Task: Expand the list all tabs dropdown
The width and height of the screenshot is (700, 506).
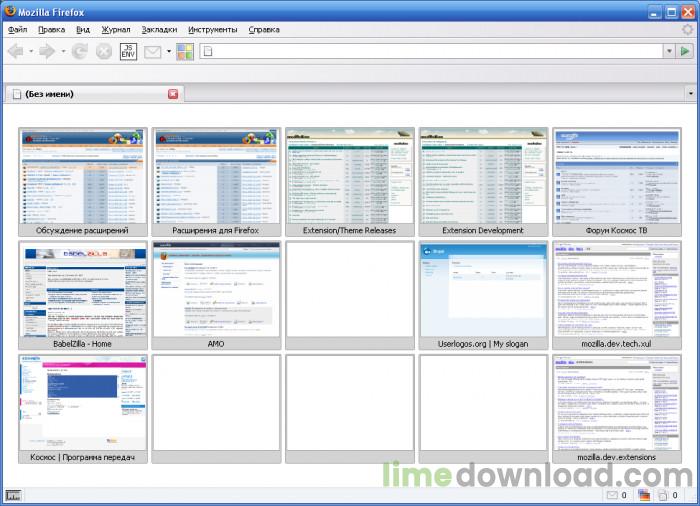Action: click(x=689, y=94)
